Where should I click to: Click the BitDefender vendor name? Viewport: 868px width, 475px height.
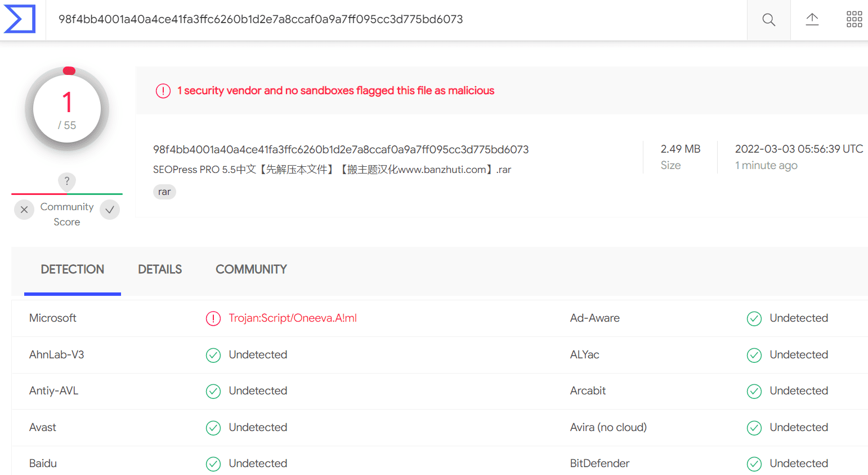[600, 464]
